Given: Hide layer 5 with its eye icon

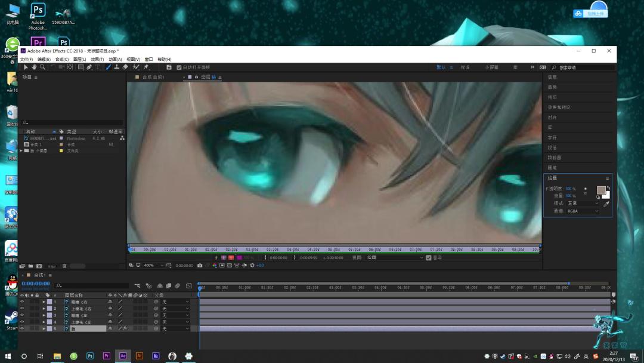Looking at the screenshot, I should 22,328.
